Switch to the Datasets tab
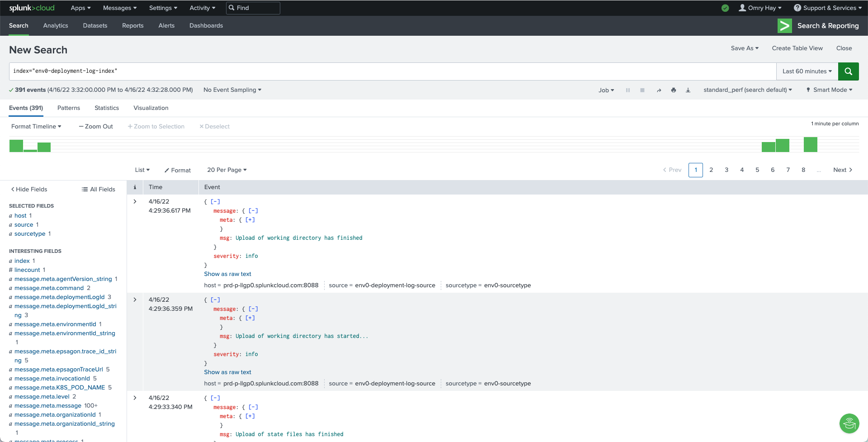This screenshot has height=442, width=868. 95,26
